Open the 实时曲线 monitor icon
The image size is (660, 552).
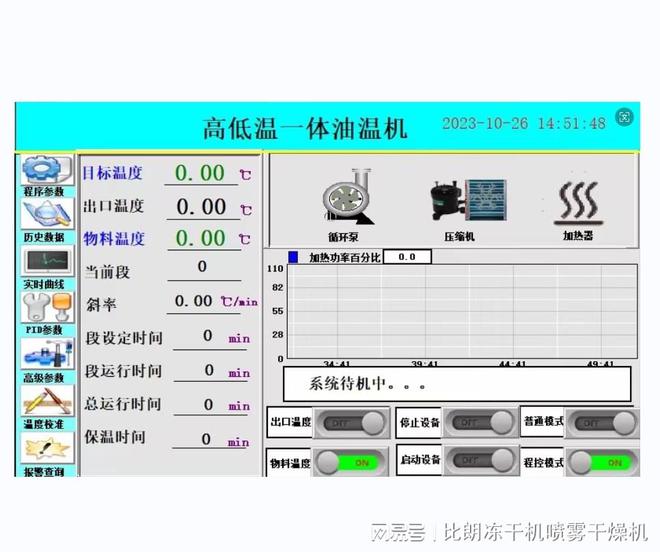click(47, 261)
